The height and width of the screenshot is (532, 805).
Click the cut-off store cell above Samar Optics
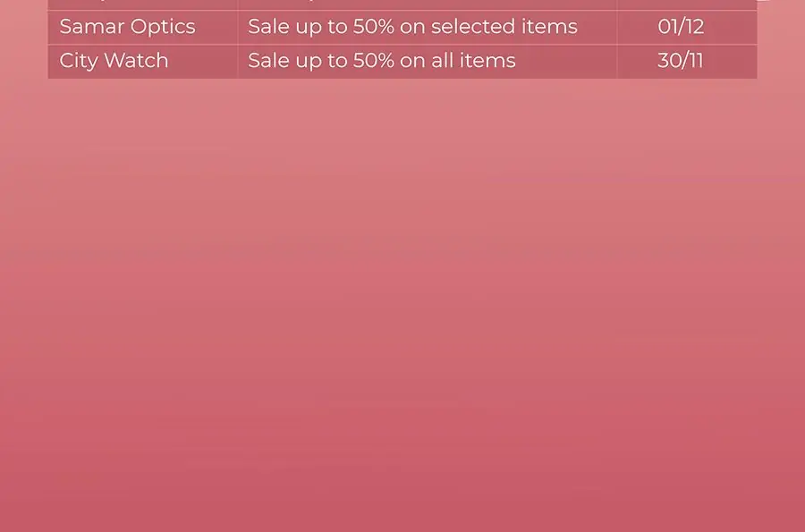(x=143, y=4)
